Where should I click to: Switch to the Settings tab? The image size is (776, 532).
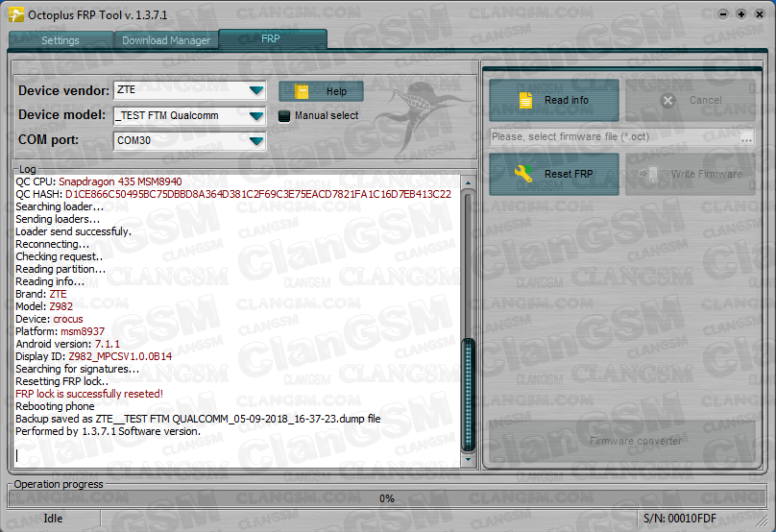click(61, 40)
